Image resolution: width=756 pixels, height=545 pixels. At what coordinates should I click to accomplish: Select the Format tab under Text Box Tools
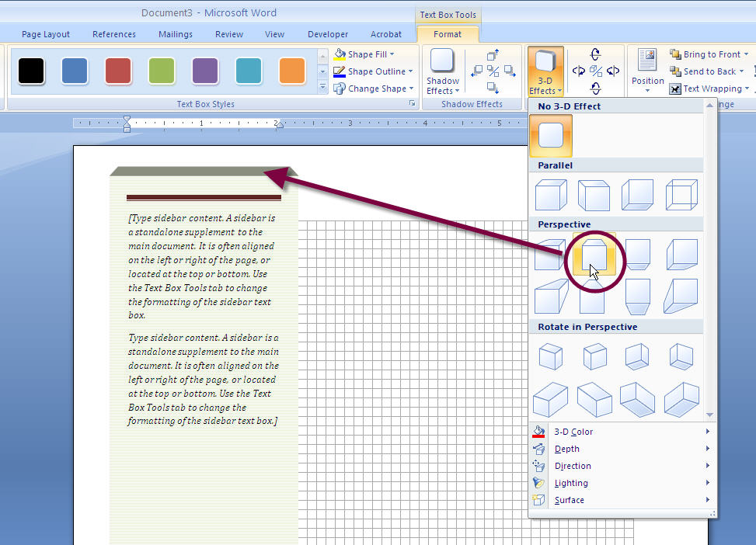click(448, 34)
